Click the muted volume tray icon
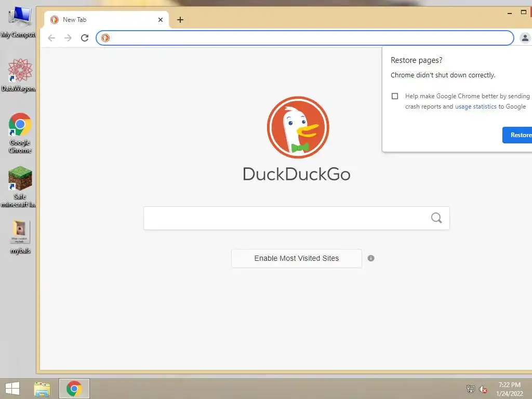Image resolution: width=532 pixels, height=399 pixels. 483,389
